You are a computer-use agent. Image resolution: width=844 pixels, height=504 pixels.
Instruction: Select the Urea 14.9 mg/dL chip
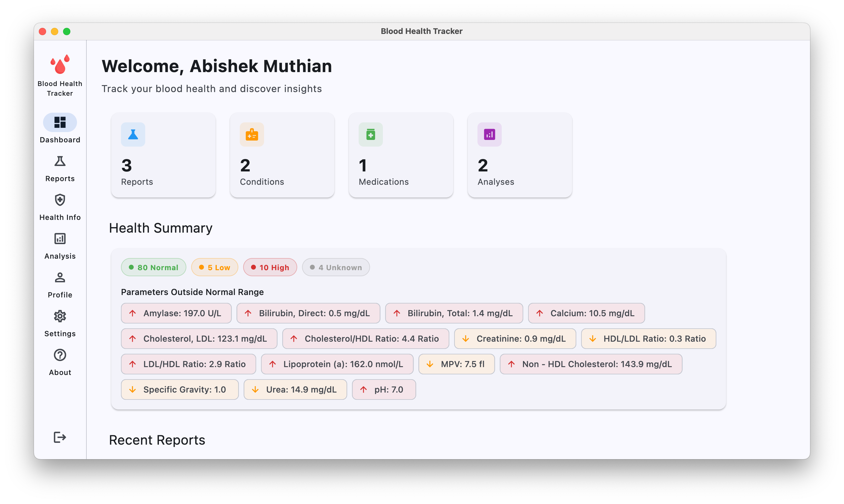[x=295, y=390]
